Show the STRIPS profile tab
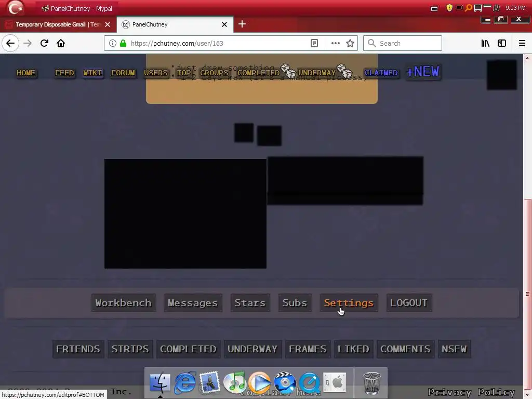The height and width of the screenshot is (399, 532). (x=130, y=349)
